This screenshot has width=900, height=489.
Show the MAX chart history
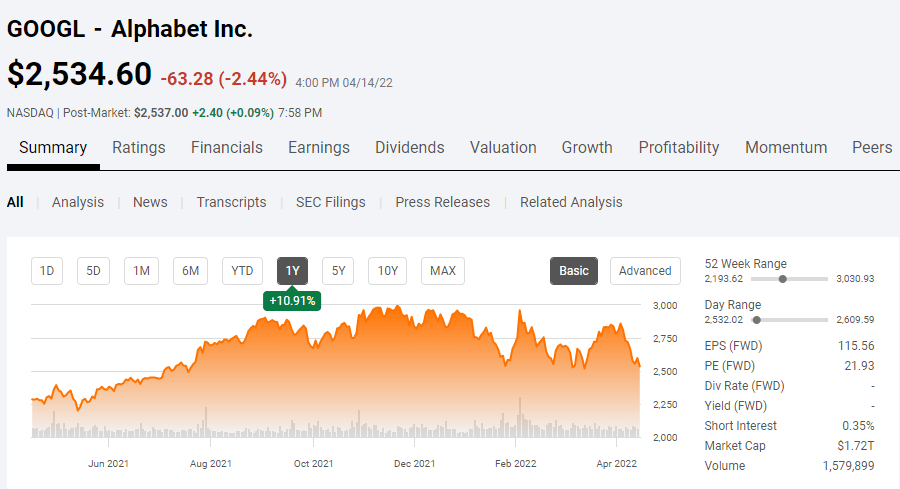pos(442,271)
